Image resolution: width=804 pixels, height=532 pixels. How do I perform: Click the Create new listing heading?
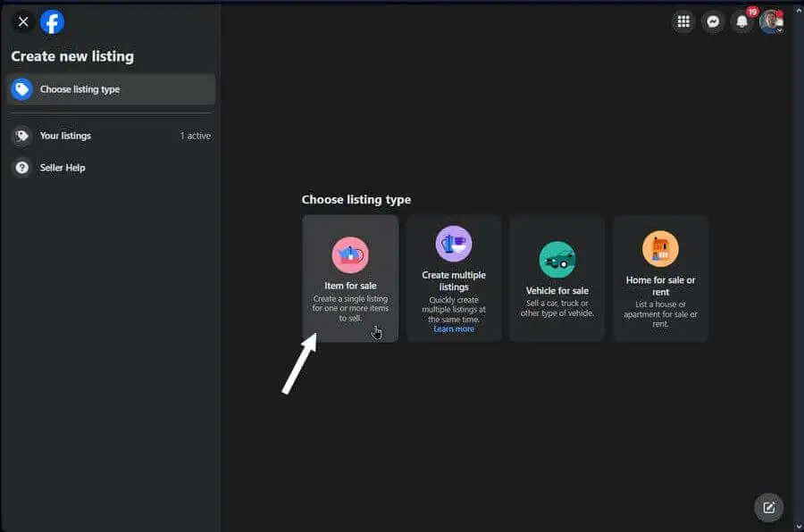point(73,56)
